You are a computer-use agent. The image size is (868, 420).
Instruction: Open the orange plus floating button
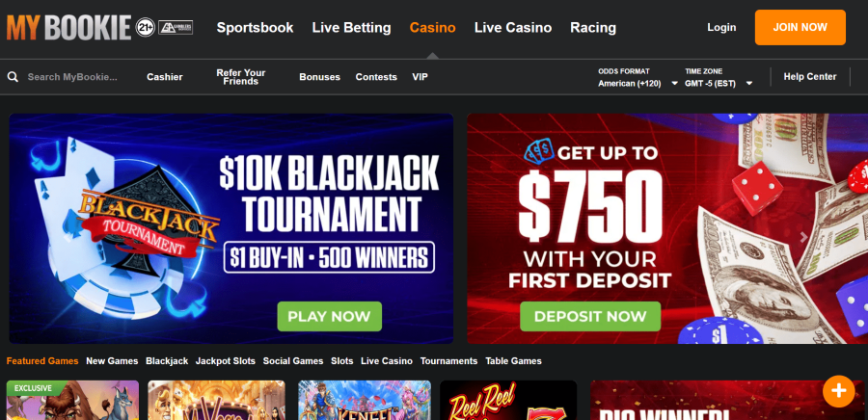838,391
